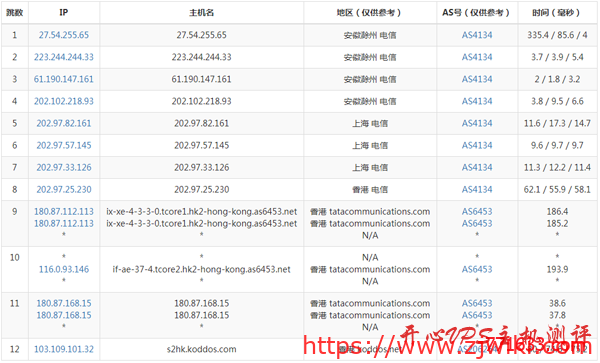Screen dimensions: 600x363
Task: Click region 上海 电信 in hop 6 row
Action: [370, 145]
